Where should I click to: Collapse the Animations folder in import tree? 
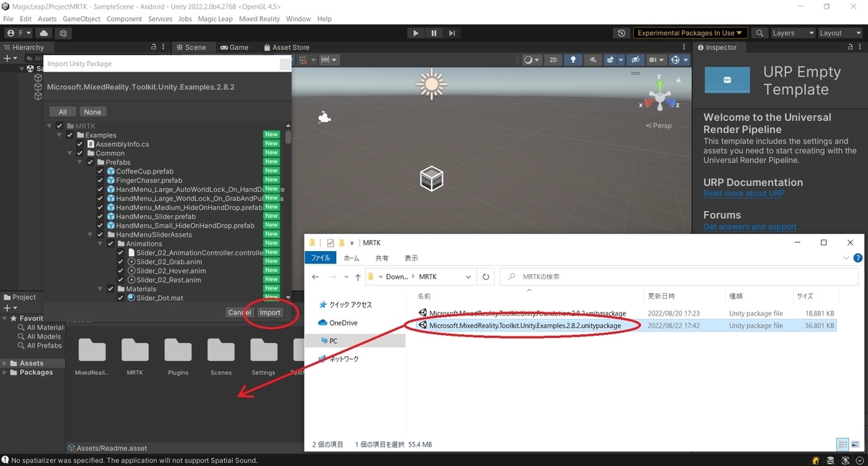point(101,244)
